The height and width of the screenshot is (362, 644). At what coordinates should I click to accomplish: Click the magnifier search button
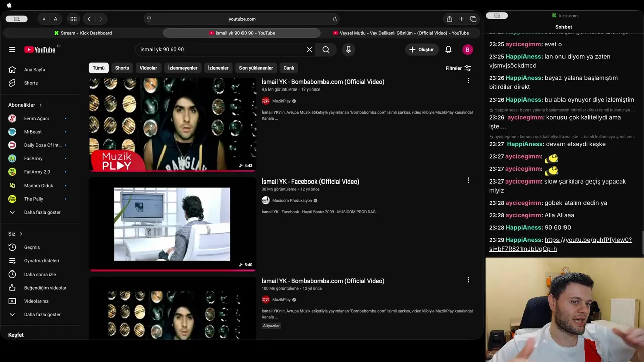[326, 50]
